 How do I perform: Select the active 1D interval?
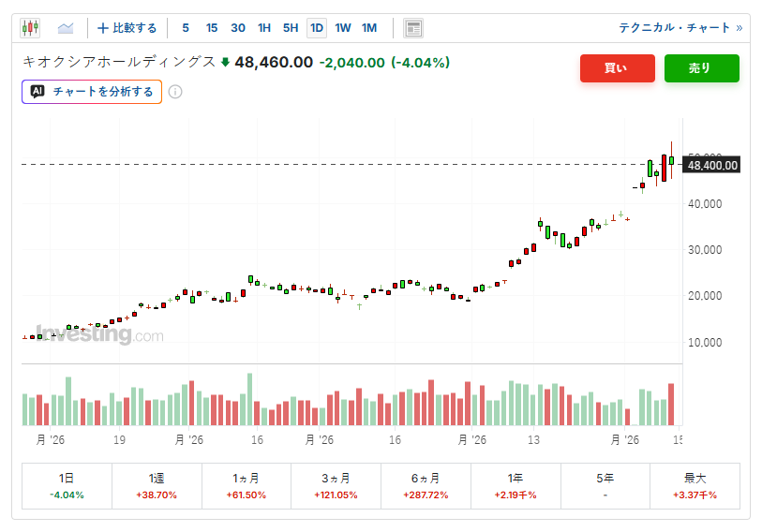[317, 28]
